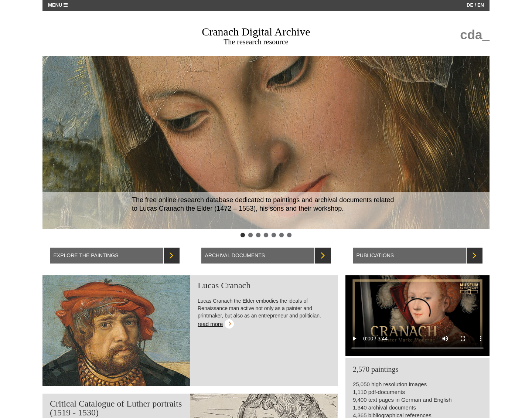Screen dimensions: 532x418
Task: Click '4,365 bibliographical references' text
Action: point(392,415)
